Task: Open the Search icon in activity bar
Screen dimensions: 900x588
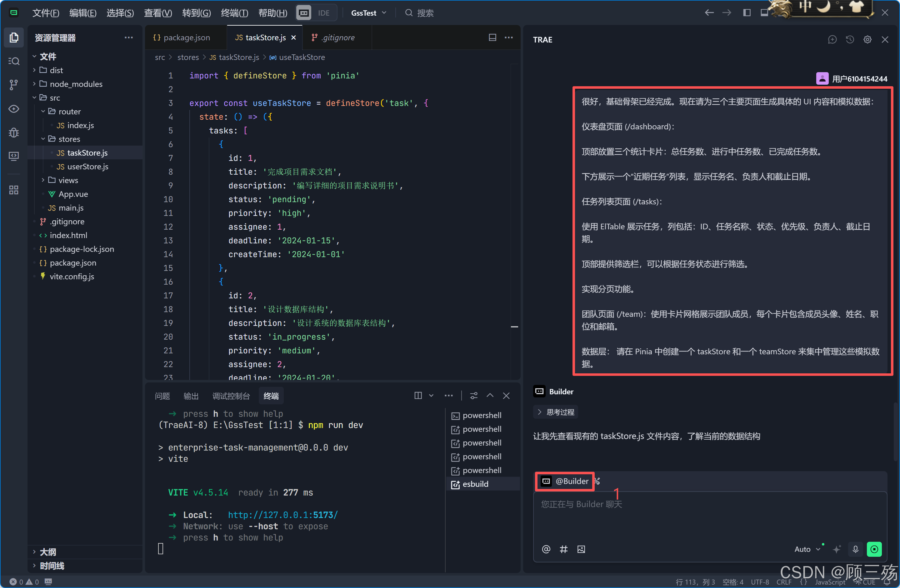Action: coord(14,61)
